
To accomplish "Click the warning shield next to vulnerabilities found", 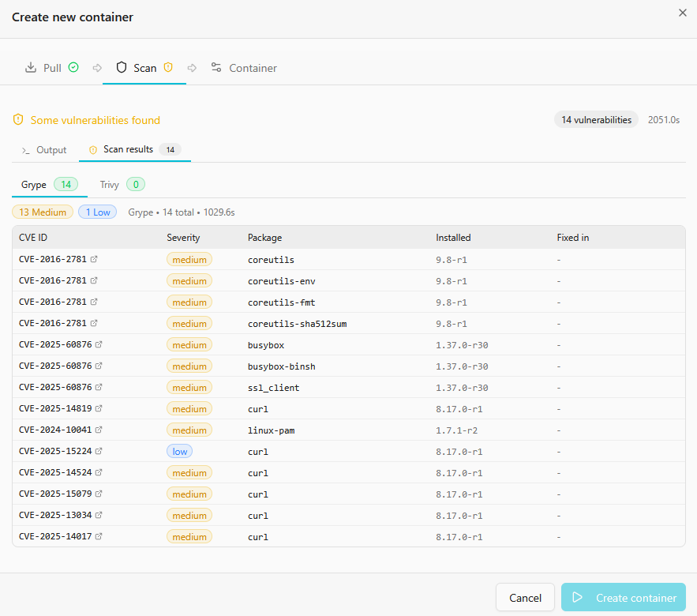I will click(x=18, y=120).
